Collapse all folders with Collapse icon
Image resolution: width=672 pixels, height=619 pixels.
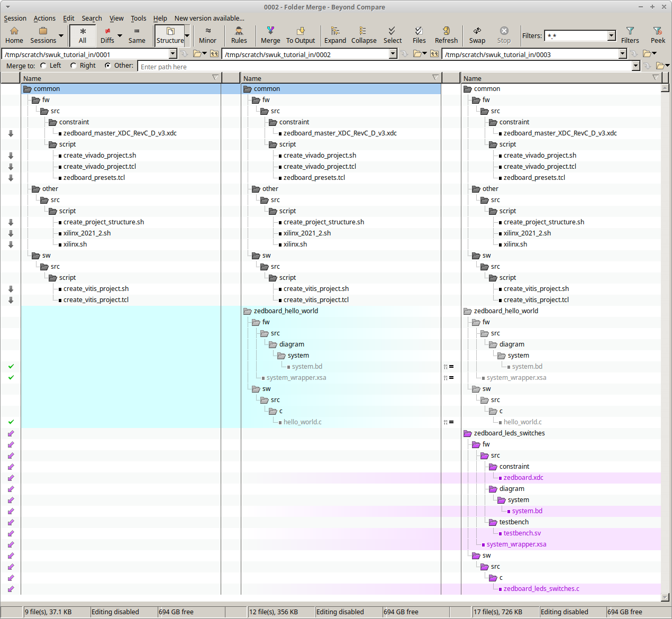tap(364, 35)
